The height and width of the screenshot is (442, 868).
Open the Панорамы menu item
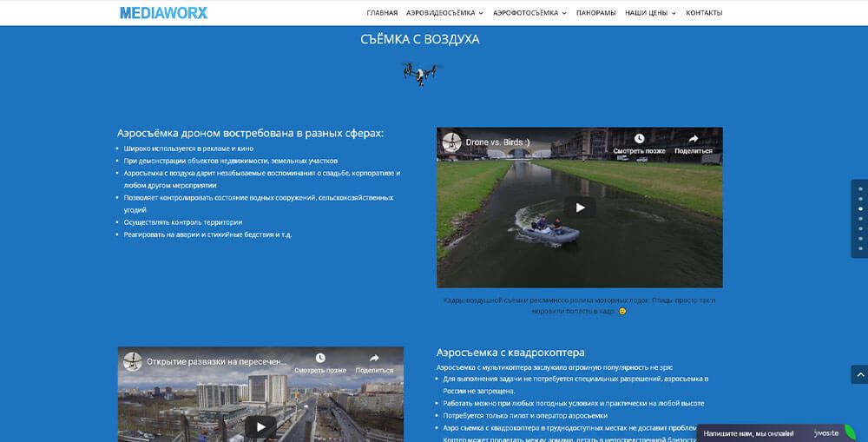point(595,13)
